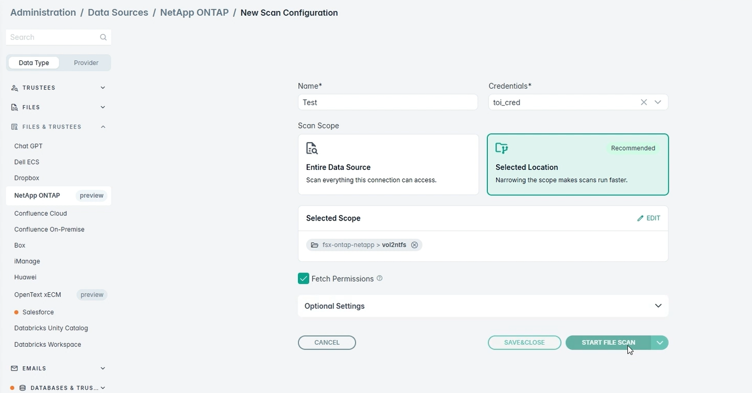Viewport: 752px width, 393px height.
Task: Click the pencil icon next to EDIT
Action: [x=640, y=218]
